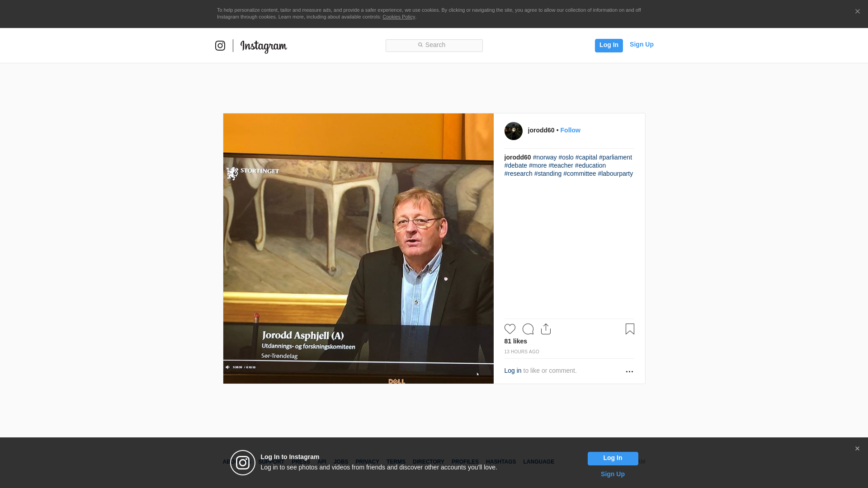Open the Cookies Policy link
Image resolution: width=868 pixels, height=488 pixels.
pos(399,17)
